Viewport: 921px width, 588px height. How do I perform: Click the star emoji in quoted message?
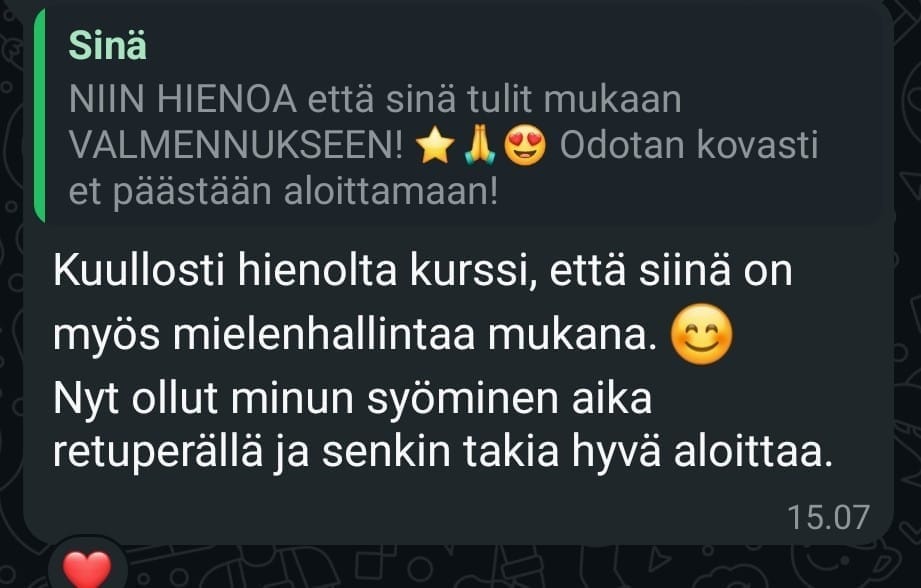(435, 146)
